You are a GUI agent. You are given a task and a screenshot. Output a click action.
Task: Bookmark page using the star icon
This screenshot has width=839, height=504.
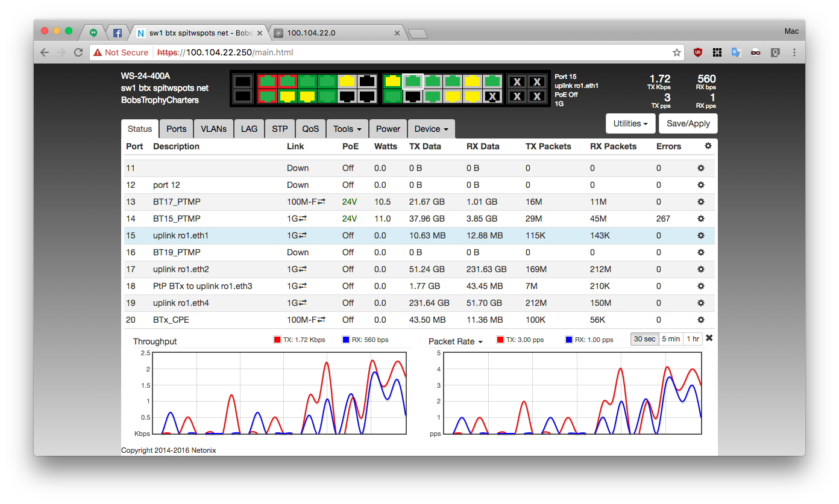coord(677,52)
